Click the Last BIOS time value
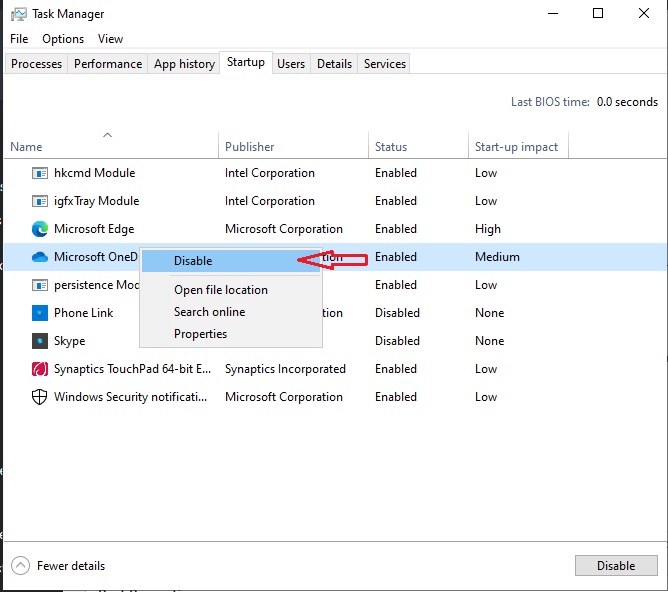The image size is (668, 592). pyautogui.click(x=627, y=102)
